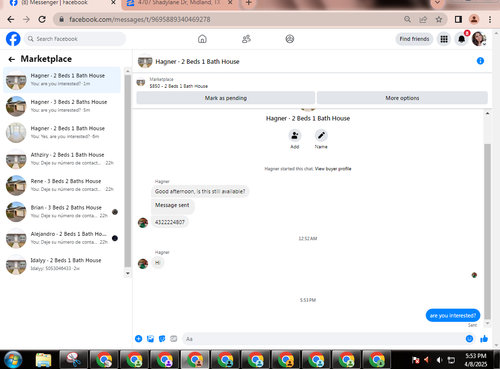Click the Facebook logo icon
The height and width of the screenshot is (369, 500).
tap(13, 39)
